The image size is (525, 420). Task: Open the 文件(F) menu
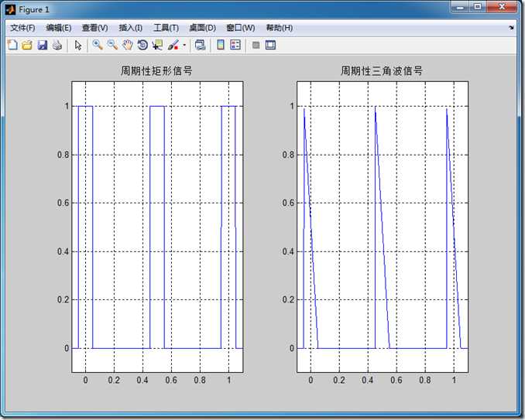click(x=22, y=28)
